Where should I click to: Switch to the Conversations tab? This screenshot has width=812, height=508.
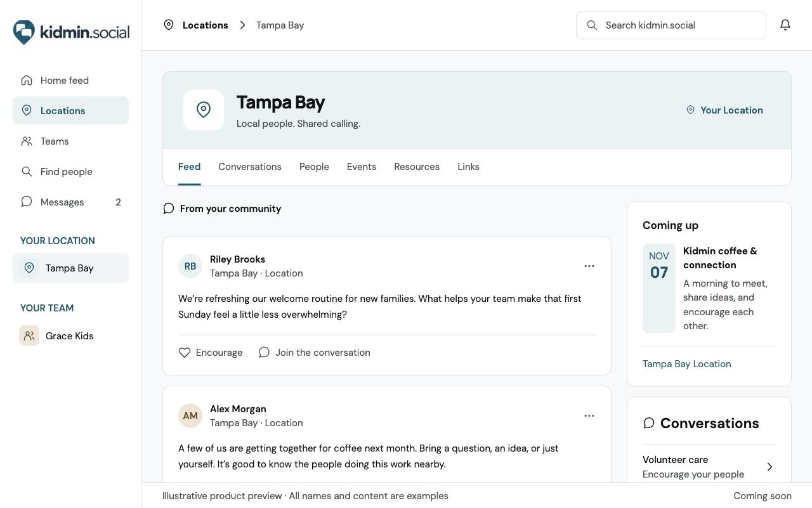(x=250, y=167)
